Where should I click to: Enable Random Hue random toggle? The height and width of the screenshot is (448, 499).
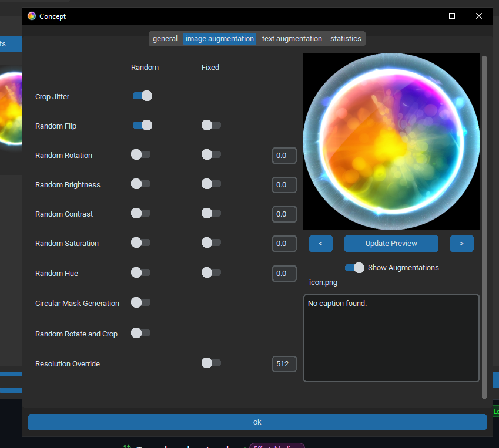pos(140,273)
